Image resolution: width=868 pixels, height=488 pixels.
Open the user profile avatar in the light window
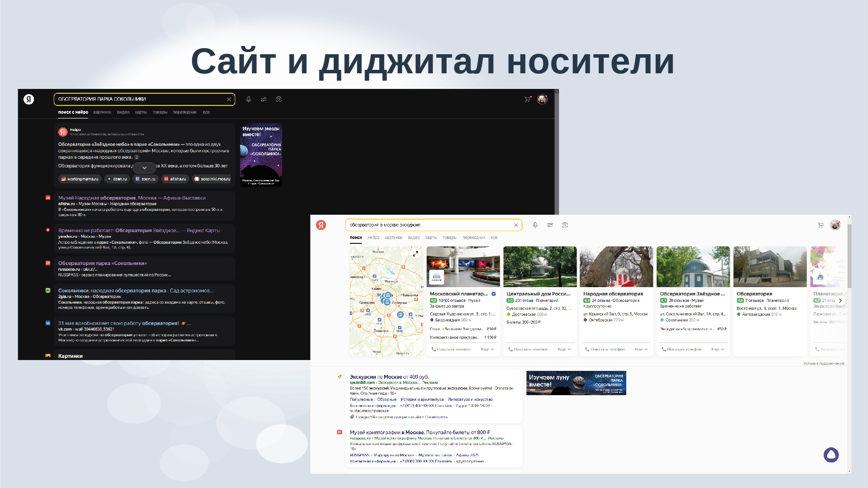tap(835, 225)
